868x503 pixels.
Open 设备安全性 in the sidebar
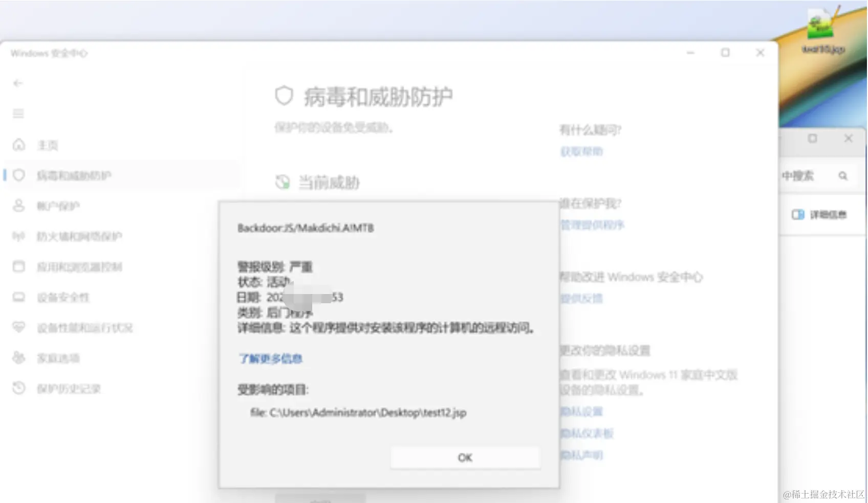(x=63, y=297)
